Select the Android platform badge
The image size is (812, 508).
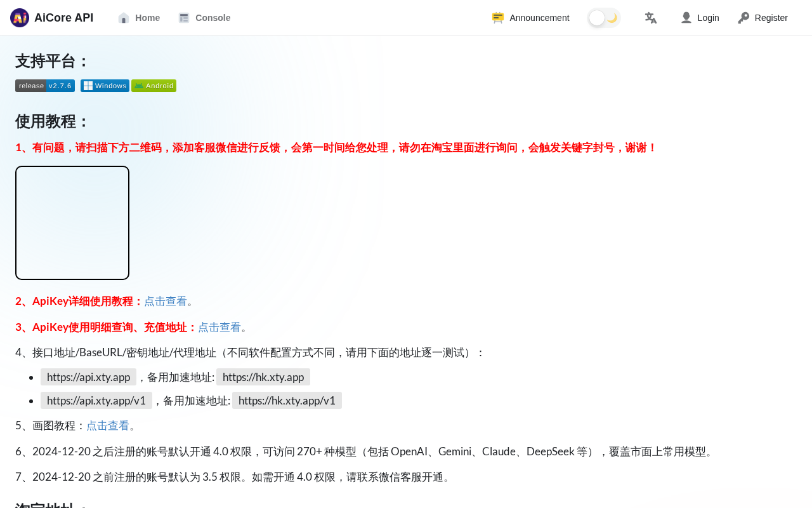point(154,86)
